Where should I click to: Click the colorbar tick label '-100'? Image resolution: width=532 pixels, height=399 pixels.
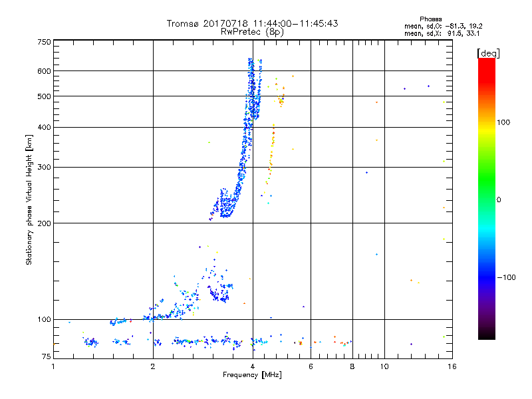[506, 277]
